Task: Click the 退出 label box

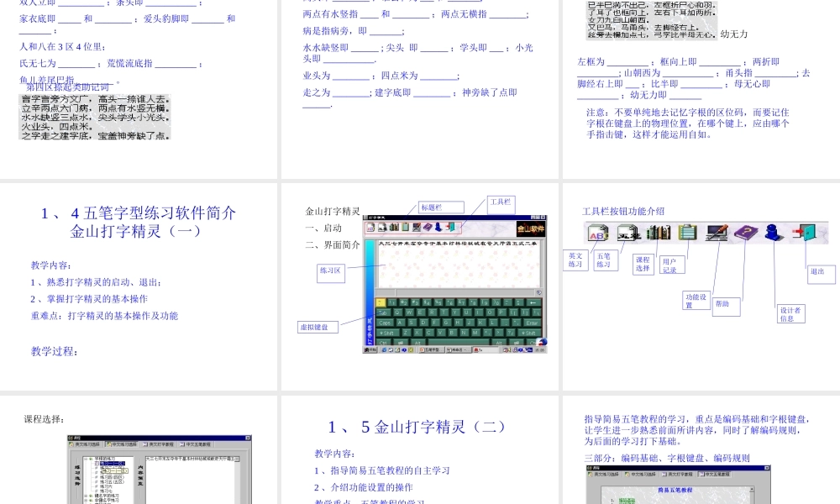Action: [x=821, y=274]
